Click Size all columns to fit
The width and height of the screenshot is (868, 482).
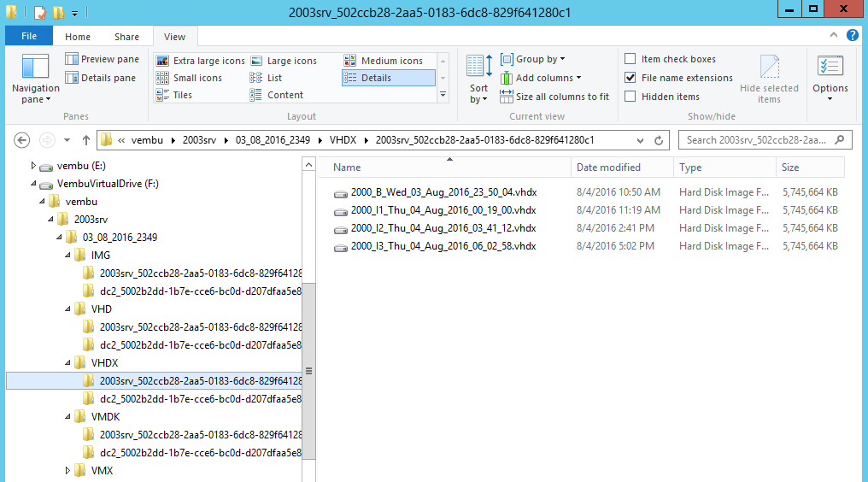555,97
